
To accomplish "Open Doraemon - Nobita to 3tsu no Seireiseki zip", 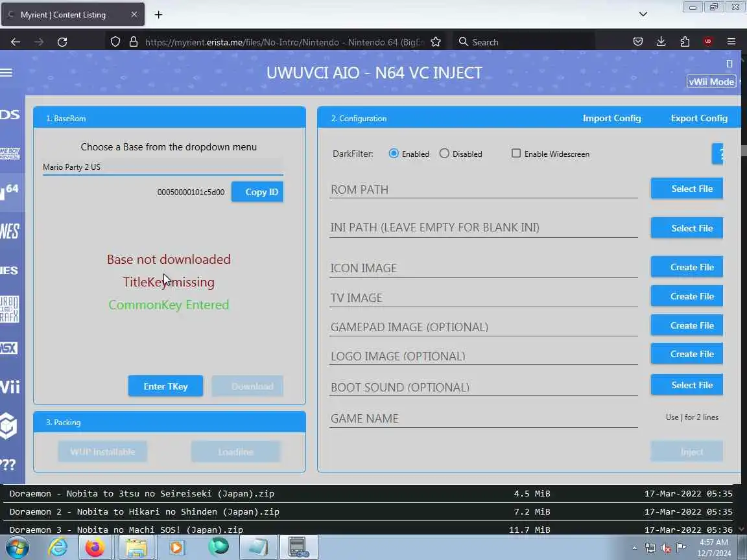I will (141, 493).
